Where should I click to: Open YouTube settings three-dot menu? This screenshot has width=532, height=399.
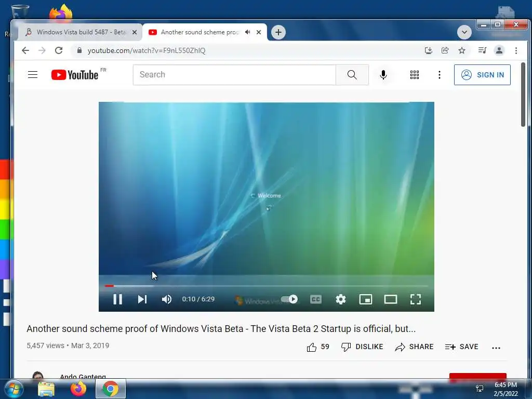point(440,75)
